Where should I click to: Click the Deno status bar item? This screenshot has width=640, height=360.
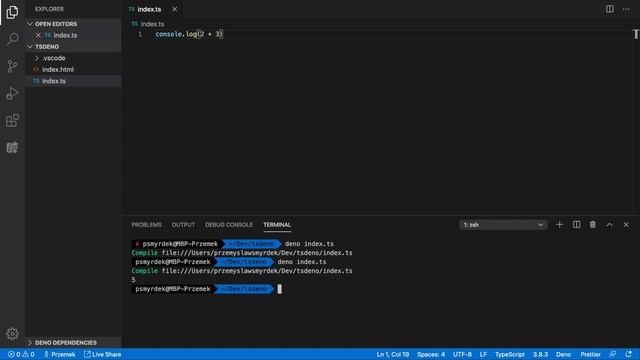click(x=563, y=354)
